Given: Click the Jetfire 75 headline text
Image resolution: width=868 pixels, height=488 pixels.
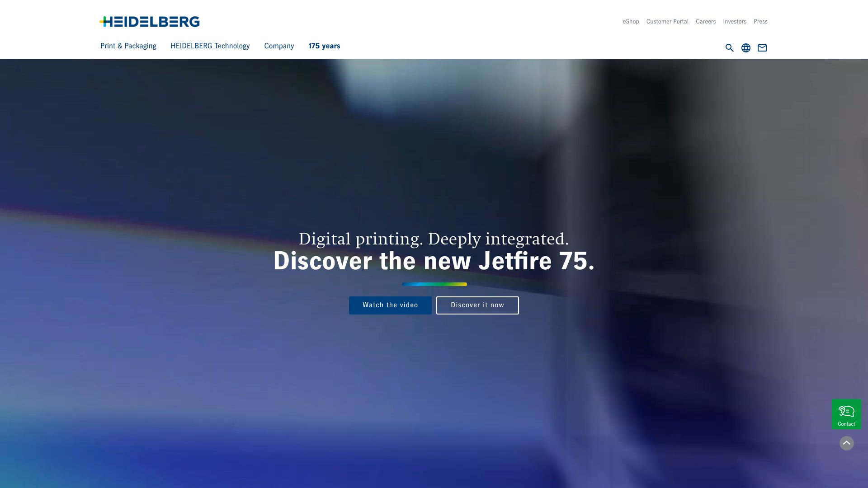Looking at the screenshot, I should coord(434,261).
